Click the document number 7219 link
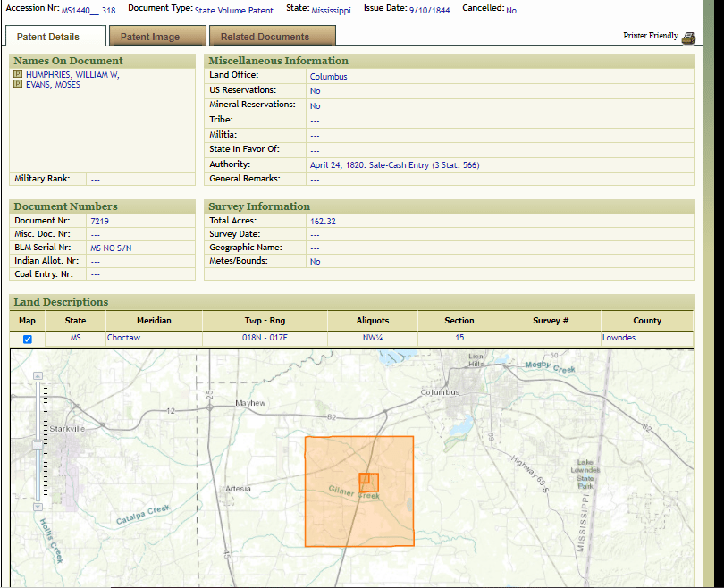This screenshot has height=588, width=724. pyautogui.click(x=100, y=221)
